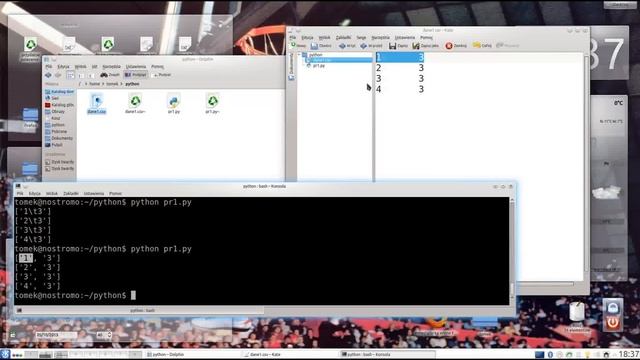
Task: Click W przód forward in Kate
Action: 371,46
